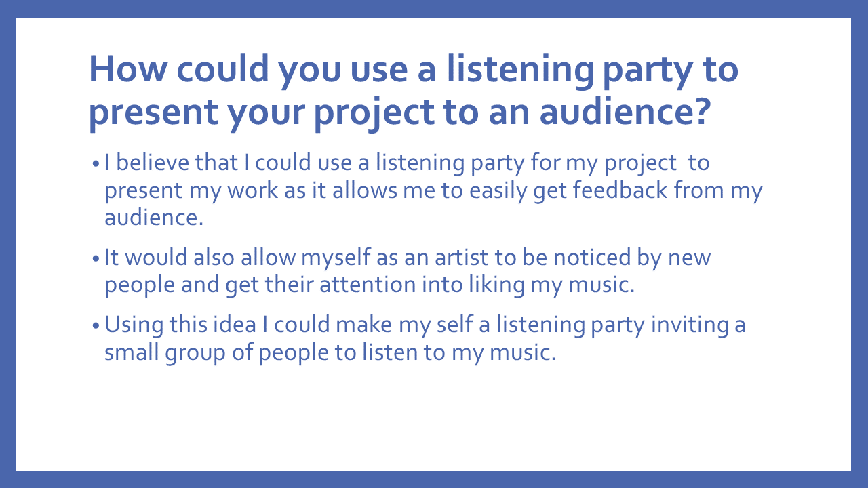The height and width of the screenshot is (488, 868).
Task: Click the title line starting "How could you"
Action: click(x=412, y=69)
